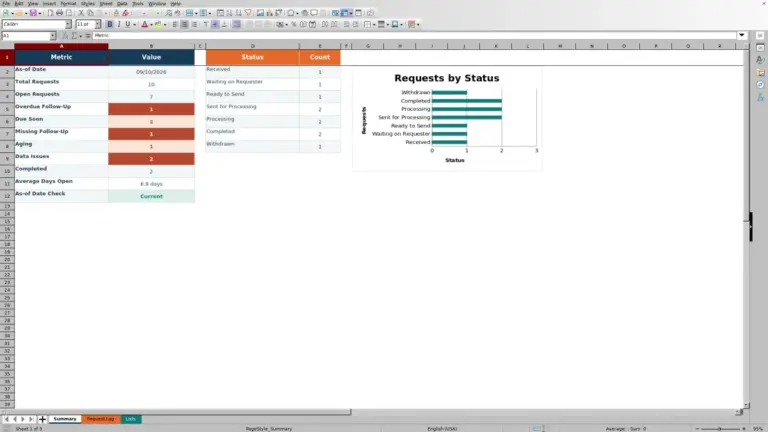Click the Insert image icon
This screenshot has height=432, width=768.
[x=260, y=13]
